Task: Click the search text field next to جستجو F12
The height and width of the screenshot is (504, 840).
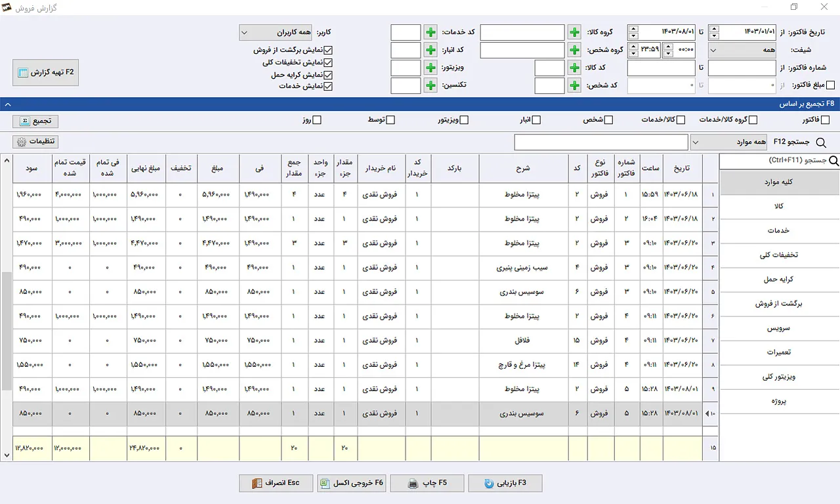Action: pos(600,142)
